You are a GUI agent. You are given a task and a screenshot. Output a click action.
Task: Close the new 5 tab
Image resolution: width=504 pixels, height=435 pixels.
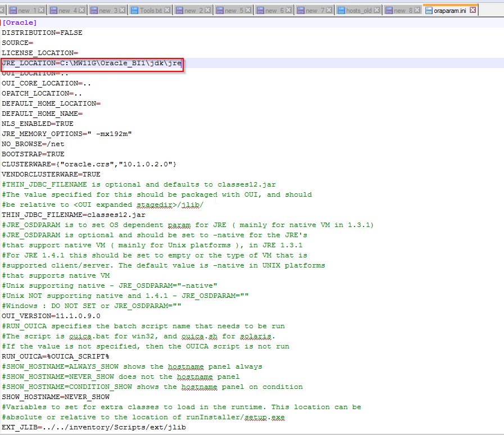248,10
